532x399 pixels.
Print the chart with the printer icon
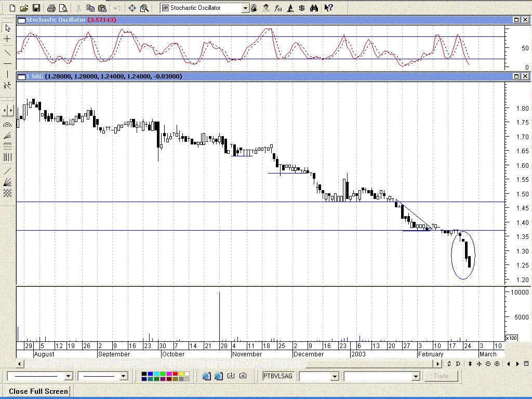pyautogui.click(x=51, y=8)
